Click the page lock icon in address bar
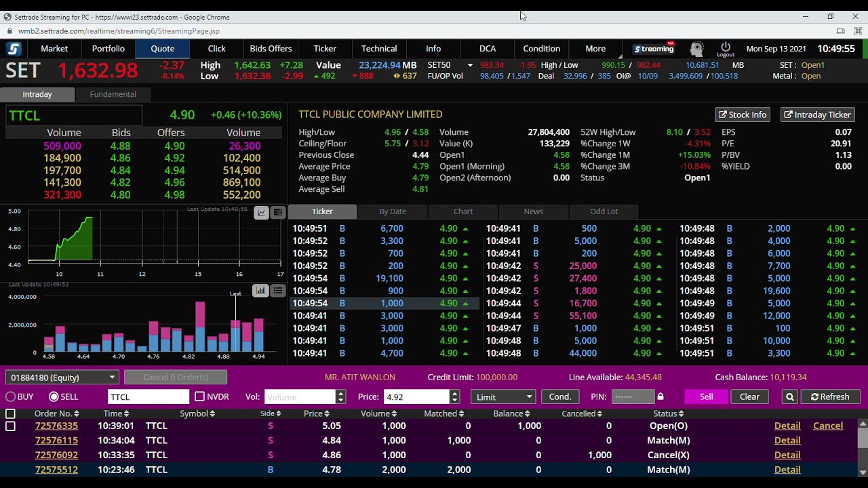The image size is (868, 488). (9, 31)
